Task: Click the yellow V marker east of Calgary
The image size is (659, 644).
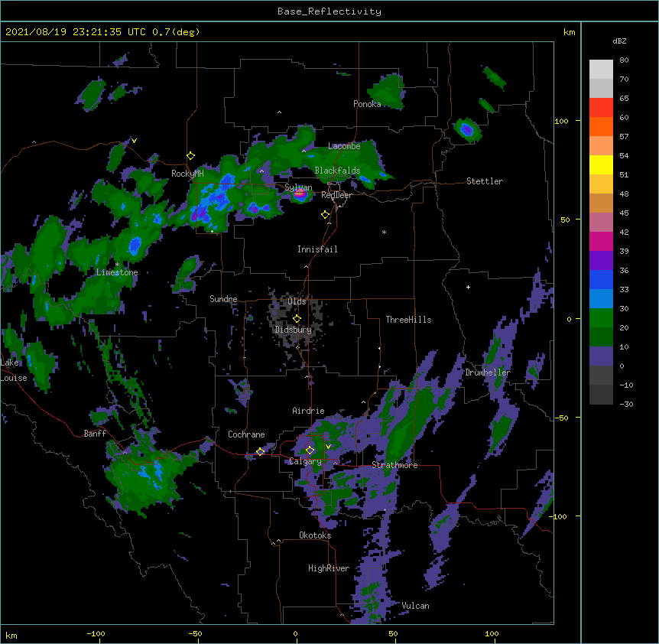Action: click(328, 447)
